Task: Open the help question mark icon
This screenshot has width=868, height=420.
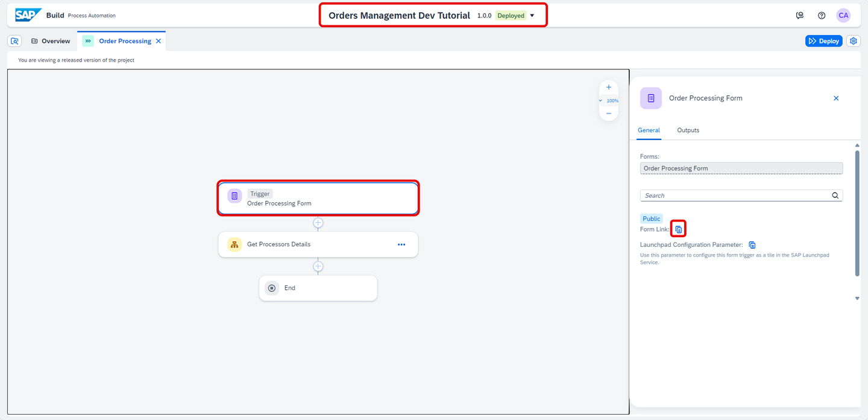Action: tap(822, 16)
